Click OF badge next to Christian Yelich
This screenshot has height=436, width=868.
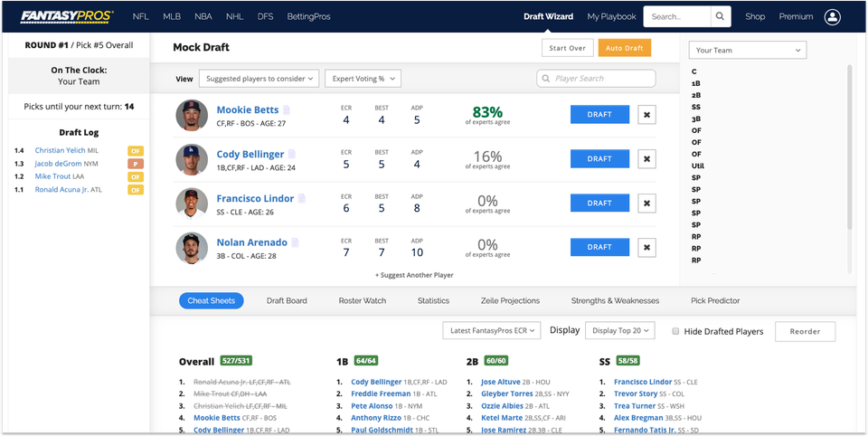click(x=136, y=150)
